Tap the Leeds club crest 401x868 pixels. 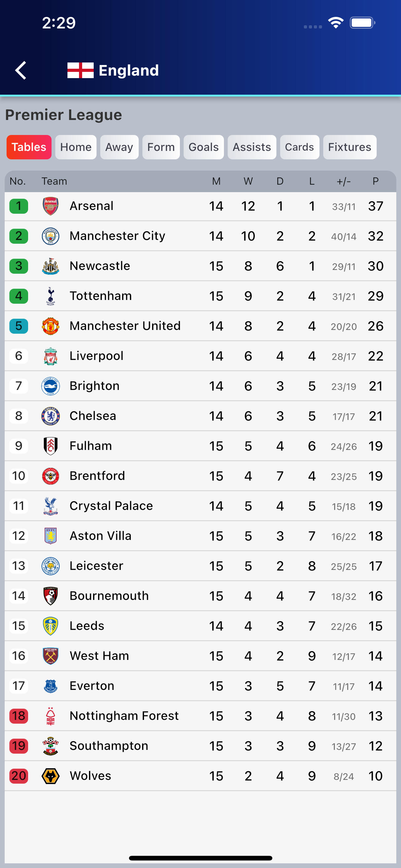[x=51, y=626]
